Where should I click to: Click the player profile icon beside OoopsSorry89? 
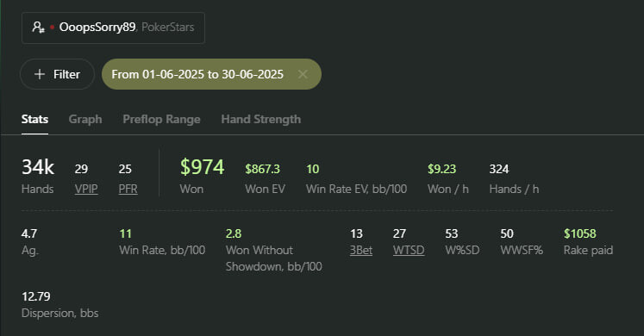38,28
